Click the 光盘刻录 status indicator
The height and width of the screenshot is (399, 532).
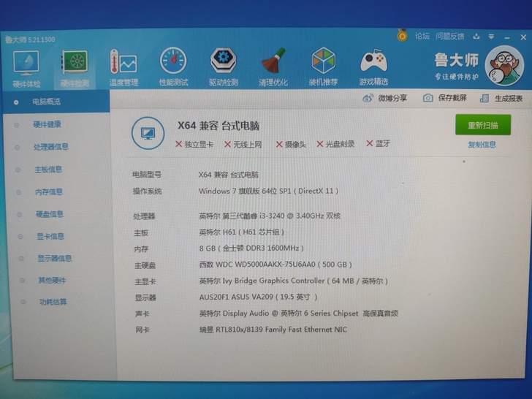click(335, 144)
